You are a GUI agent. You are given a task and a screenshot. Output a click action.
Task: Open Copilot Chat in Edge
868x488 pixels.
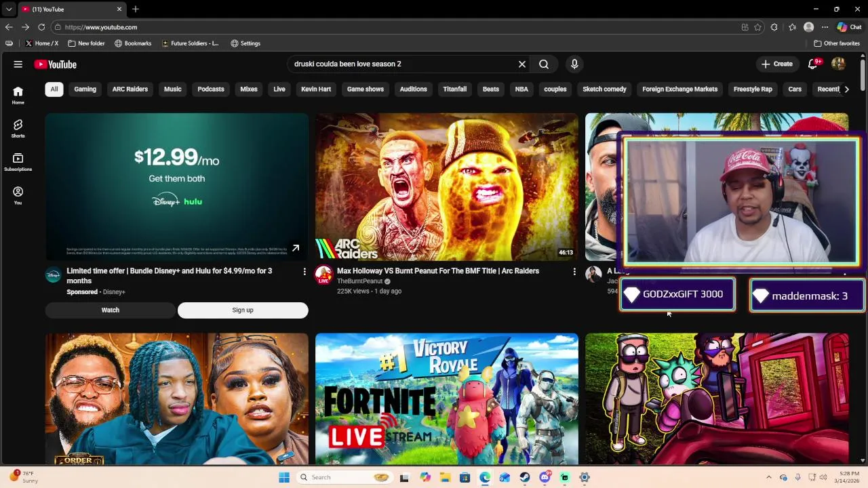click(850, 27)
